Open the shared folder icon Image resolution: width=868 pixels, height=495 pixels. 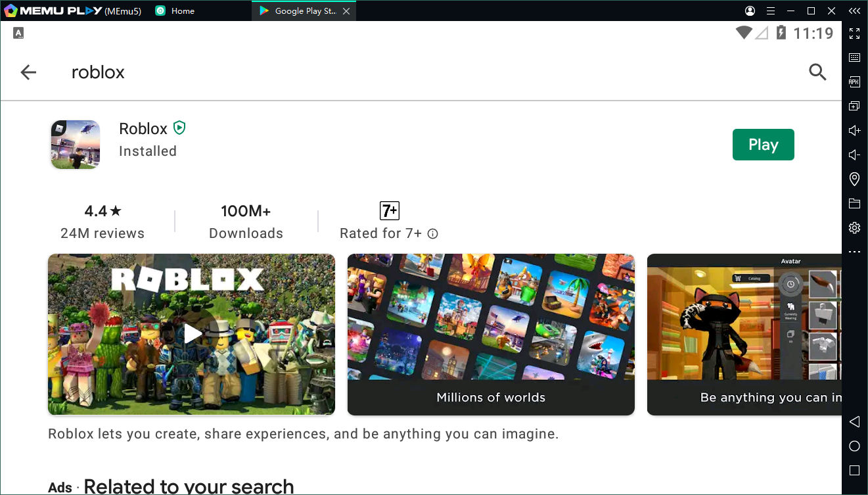point(854,203)
